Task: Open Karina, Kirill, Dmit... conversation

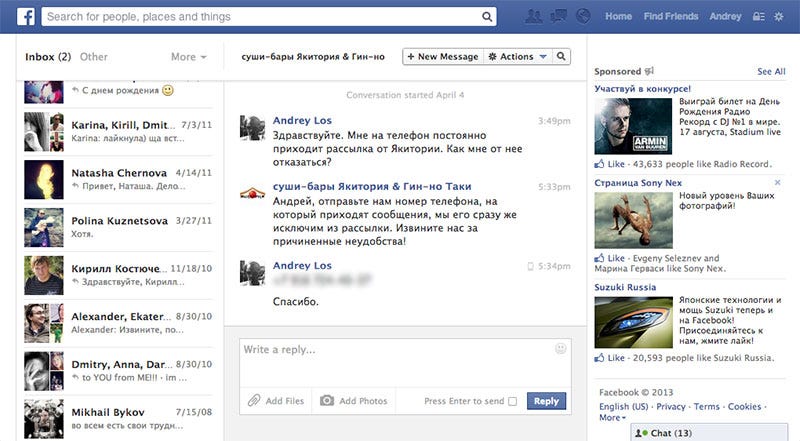Action: tap(118, 132)
